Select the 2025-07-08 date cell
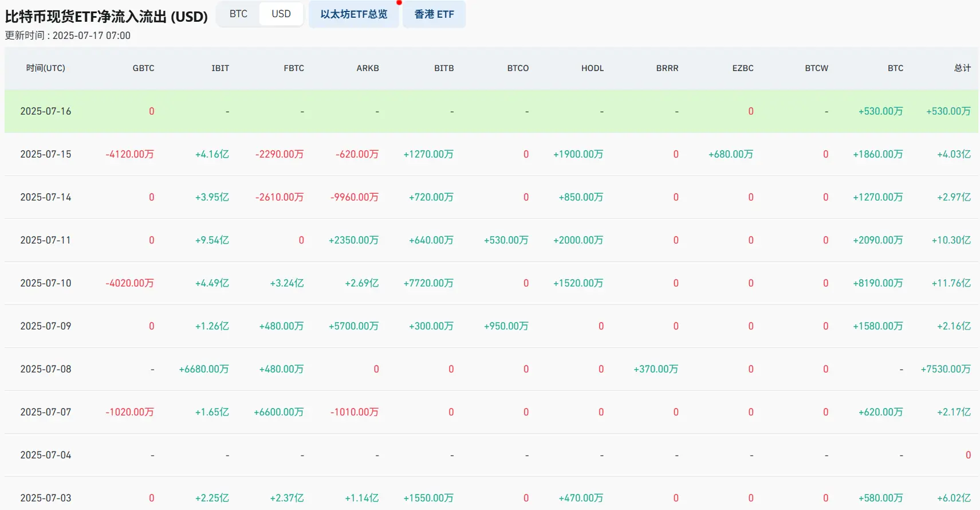The width and height of the screenshot is (980, 510). pos(46,369)
